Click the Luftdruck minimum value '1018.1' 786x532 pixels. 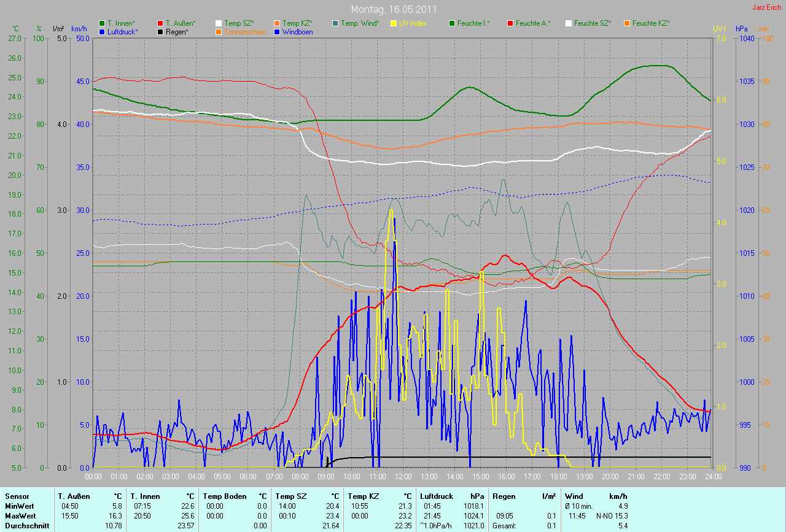coord(473,506)
